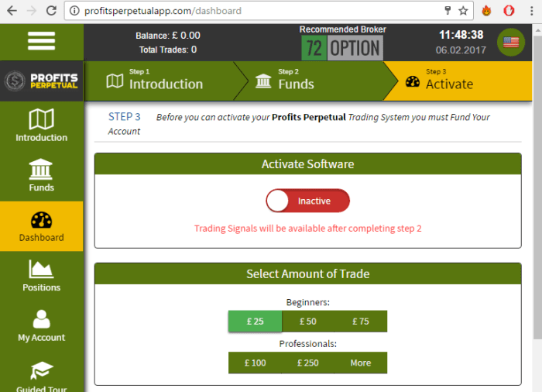This screenshot has height=392, width=542.
Task: Open the Chrome three-dot menu
Action: coord(532,11)
